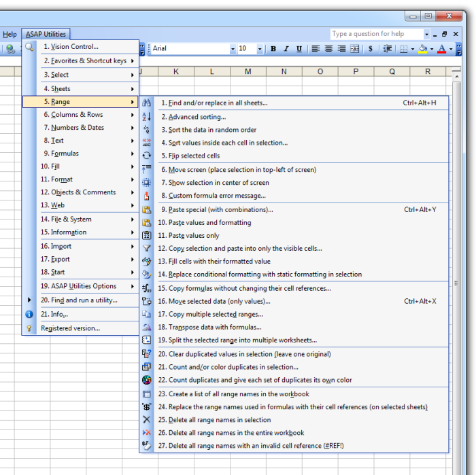Toggle Underline text formatting
The width and height of the screenshot is (476, 475).
pyautogui.click(x=299, y=49)
